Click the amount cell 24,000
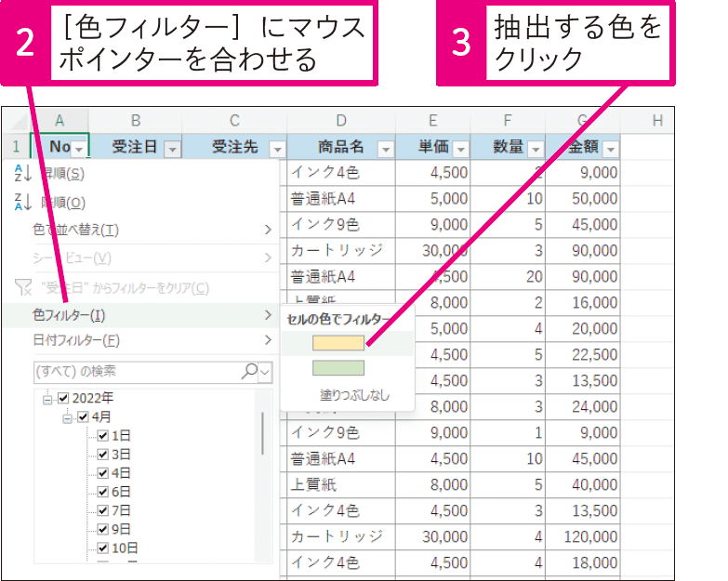This screenshot has width=728, height=581. [583, 406]
